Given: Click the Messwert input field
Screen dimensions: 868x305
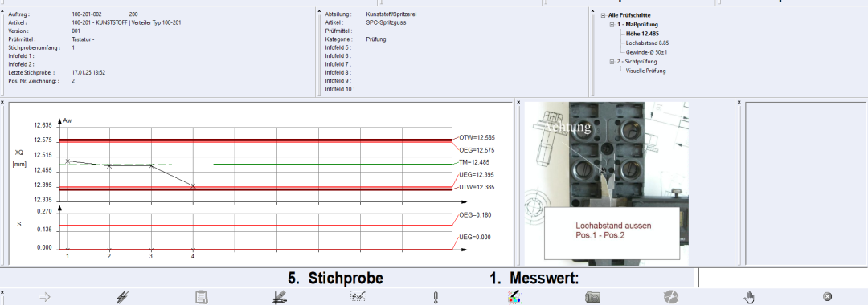Looking at the screenshot, I should [x=783, y=278].
